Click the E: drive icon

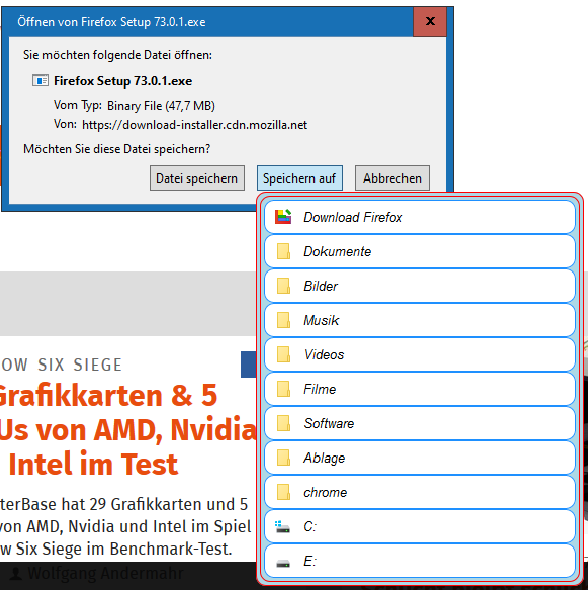click(x=283, y=563)
